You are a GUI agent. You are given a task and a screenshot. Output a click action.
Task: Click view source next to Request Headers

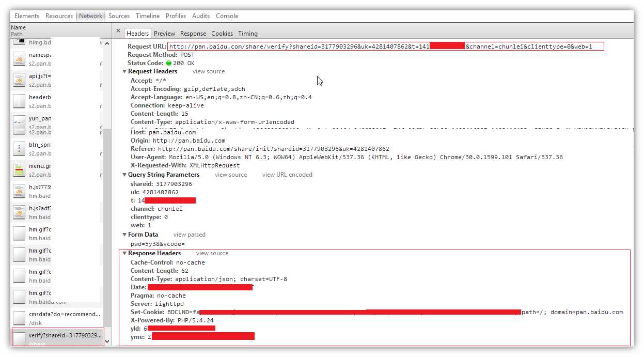tap(209, 71)
